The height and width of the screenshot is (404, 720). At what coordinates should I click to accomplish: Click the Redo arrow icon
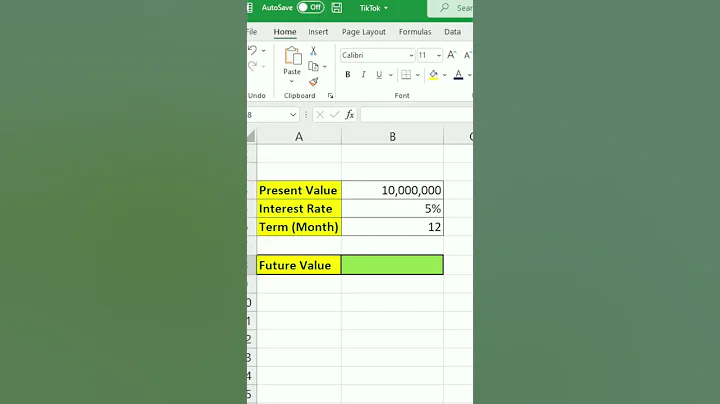pos(253,66)
